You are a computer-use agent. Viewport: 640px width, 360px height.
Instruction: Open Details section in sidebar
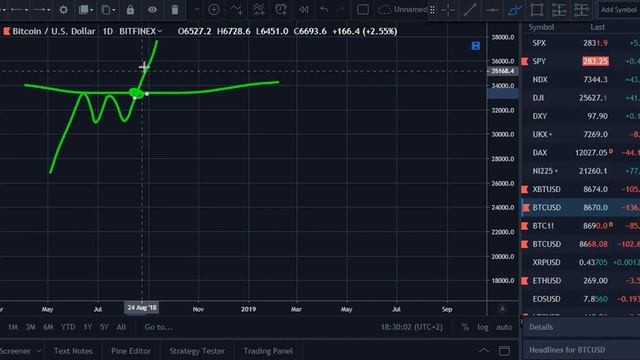[x=581, y=327]
